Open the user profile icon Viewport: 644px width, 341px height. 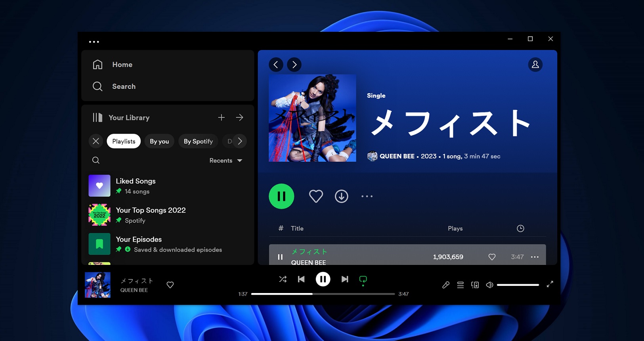pos(535,65)
